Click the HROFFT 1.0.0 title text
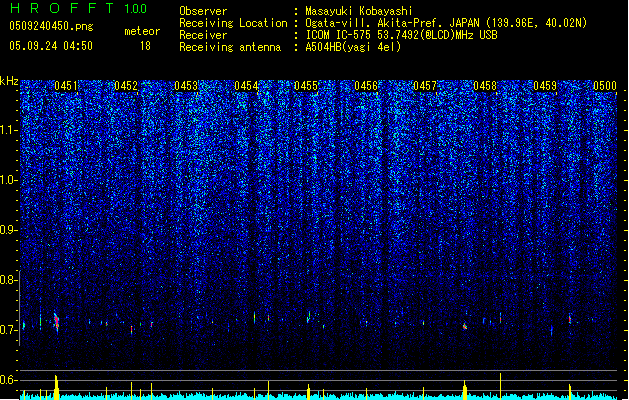Screen dimensions: 629x400 coord(78,8)
